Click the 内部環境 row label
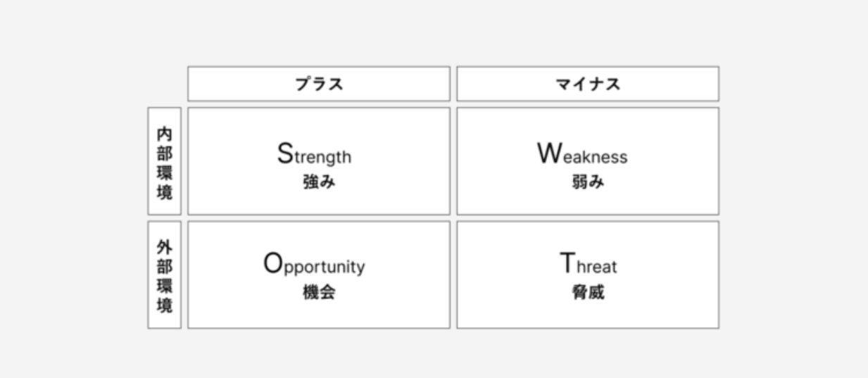The height and width of the screenshot is (378, 868). click(x=164, y=161)
